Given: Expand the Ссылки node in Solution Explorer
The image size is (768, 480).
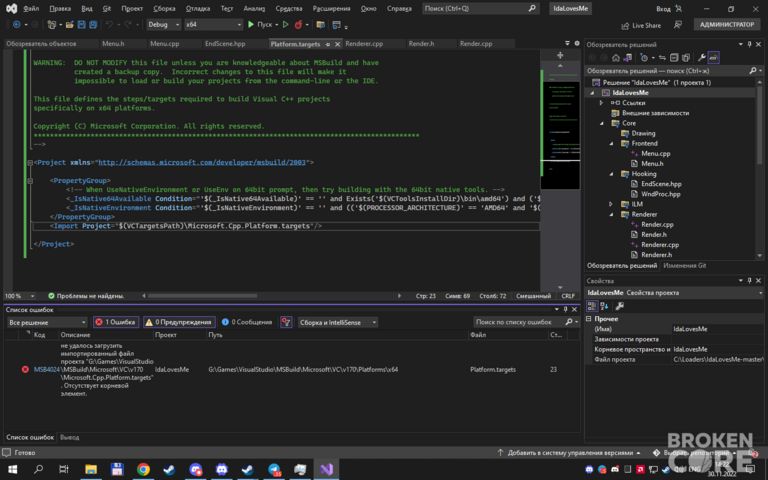Looking at the screenshot, I should click(601, 103).
